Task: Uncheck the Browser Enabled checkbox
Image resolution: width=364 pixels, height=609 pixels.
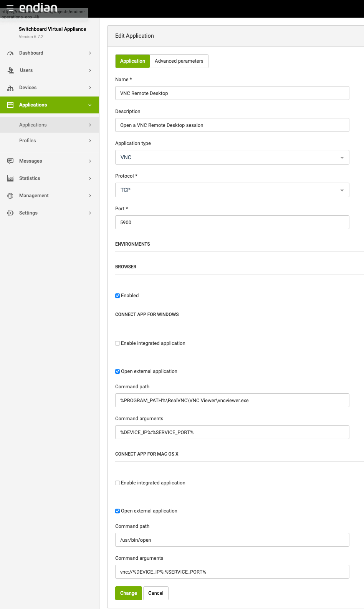Action: point(117,296)
